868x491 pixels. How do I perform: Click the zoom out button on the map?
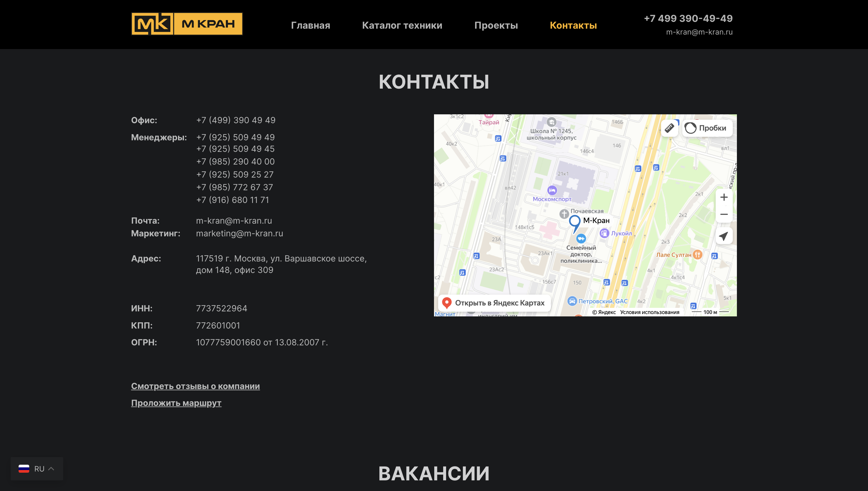(724, 214)
